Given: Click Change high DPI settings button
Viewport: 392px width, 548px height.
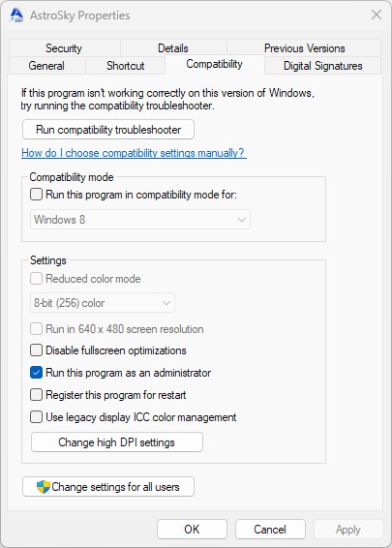Looking at the screenshot, I should pyautogui.click(x=117, y=442).
